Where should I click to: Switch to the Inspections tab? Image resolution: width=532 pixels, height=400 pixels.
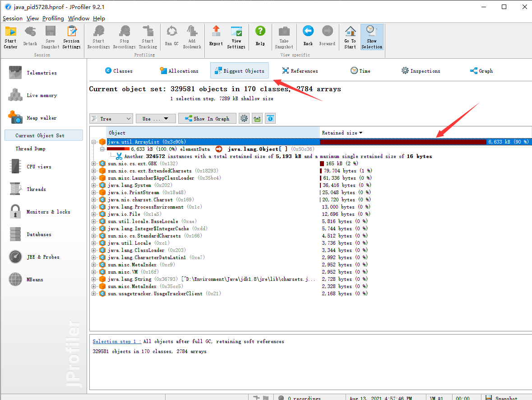tap(421, 70)
